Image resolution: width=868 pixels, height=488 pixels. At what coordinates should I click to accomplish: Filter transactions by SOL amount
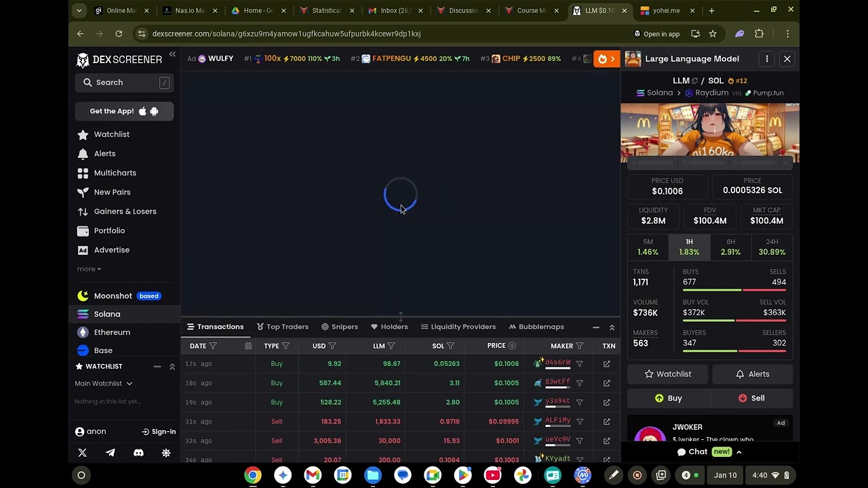(x=450, y=346)
